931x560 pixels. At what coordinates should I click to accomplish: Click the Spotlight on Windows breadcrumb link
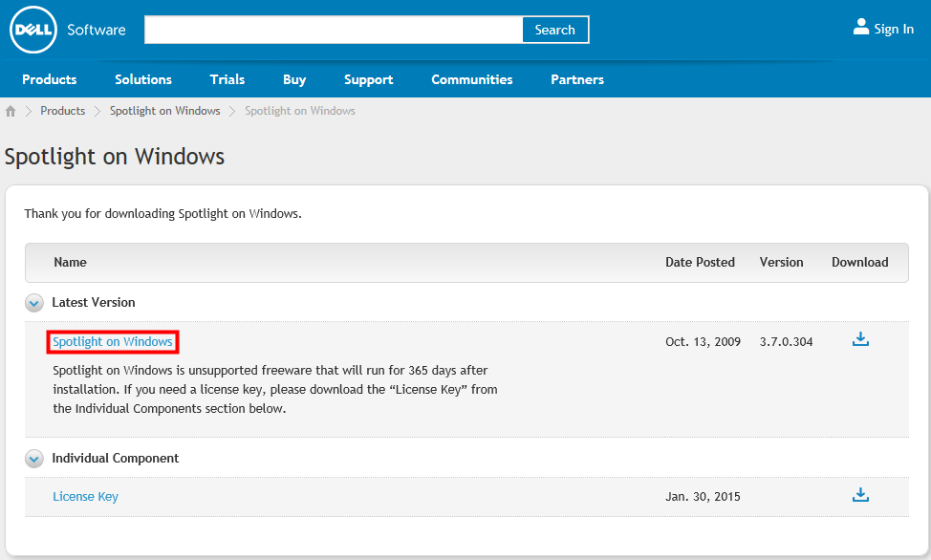(165, 111)
